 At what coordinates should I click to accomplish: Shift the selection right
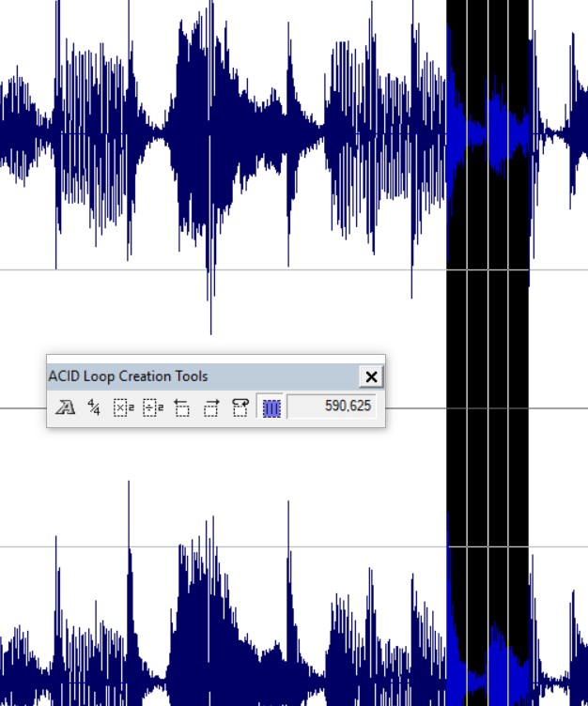(211, 407)
